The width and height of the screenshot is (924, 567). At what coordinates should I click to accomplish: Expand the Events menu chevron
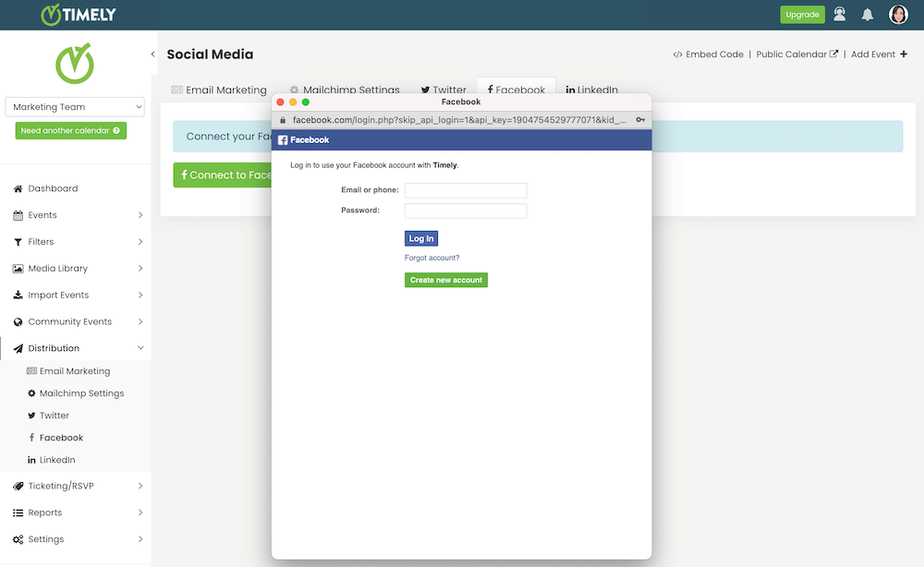click(140, 215)
